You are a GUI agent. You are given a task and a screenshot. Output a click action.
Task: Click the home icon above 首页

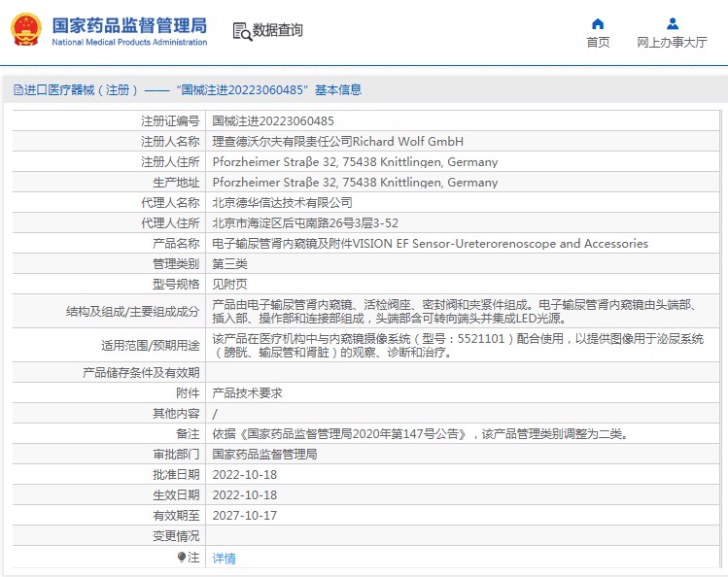click(598, 23)
